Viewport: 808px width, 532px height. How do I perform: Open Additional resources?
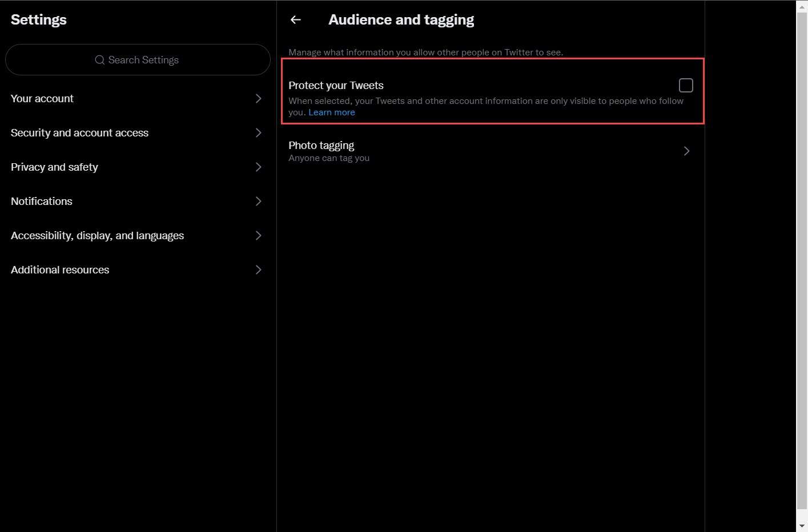(60, 270)
